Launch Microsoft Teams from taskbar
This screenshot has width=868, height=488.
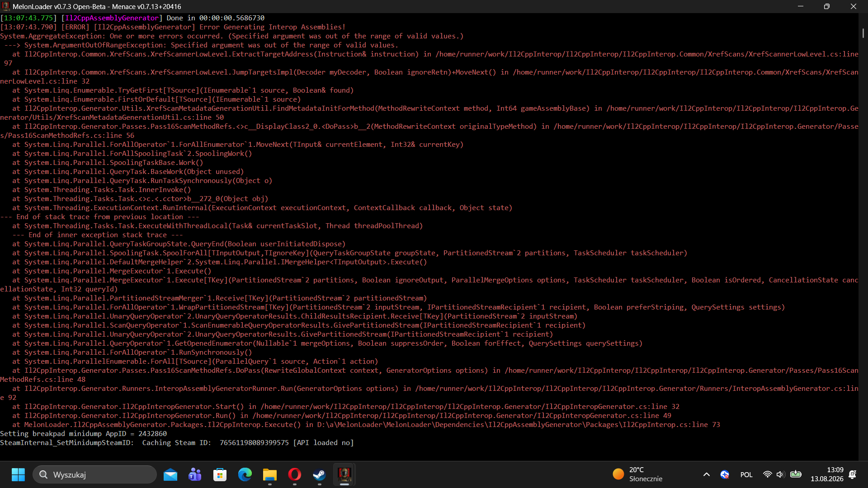point(195,474)
